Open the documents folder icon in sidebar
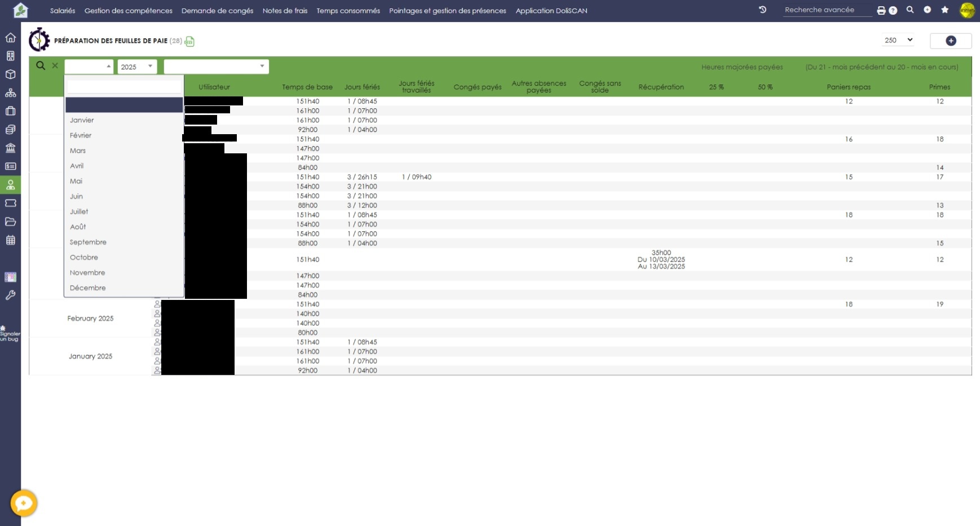The height and width of the screenshot is (526, 980). (x=10, y=222)
